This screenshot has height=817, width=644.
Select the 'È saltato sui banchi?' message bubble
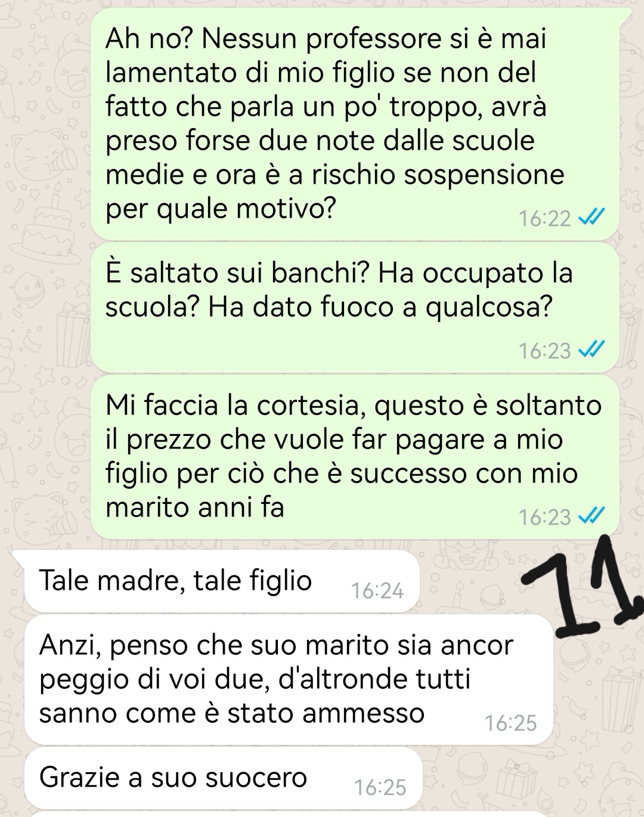point(355,308)
